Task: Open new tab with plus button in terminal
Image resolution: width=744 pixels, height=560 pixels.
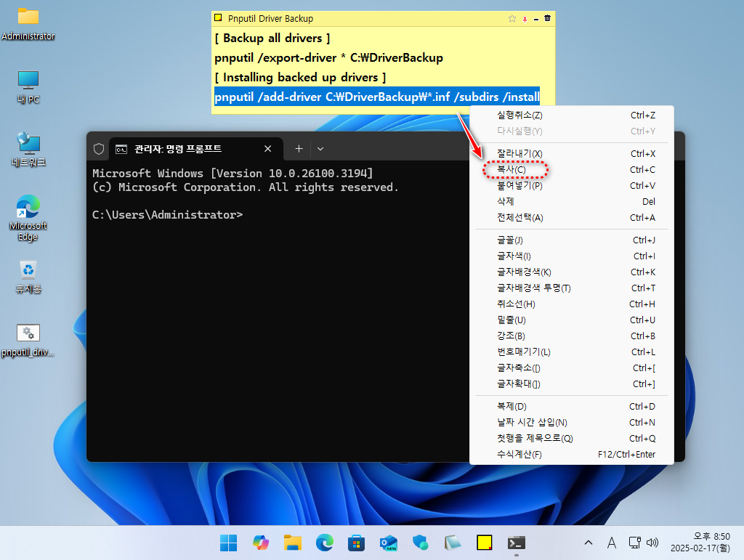Action: click(x=299, y=149)
